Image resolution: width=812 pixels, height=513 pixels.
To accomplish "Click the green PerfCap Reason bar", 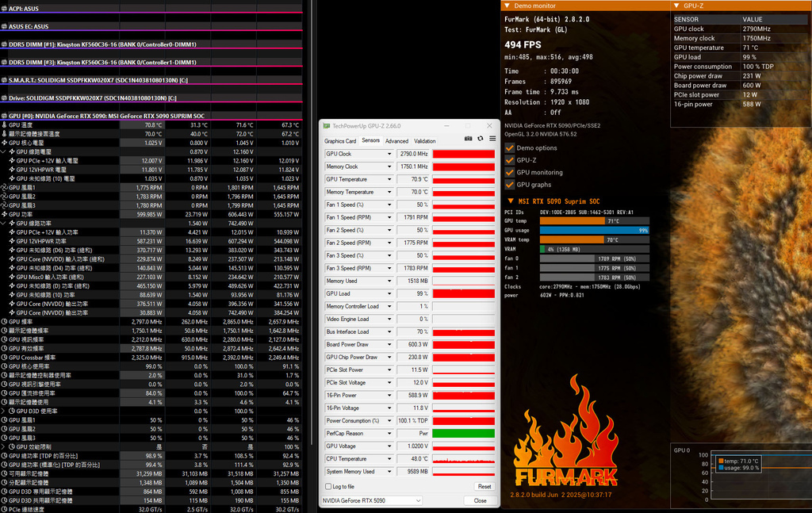I will (463, 433).
